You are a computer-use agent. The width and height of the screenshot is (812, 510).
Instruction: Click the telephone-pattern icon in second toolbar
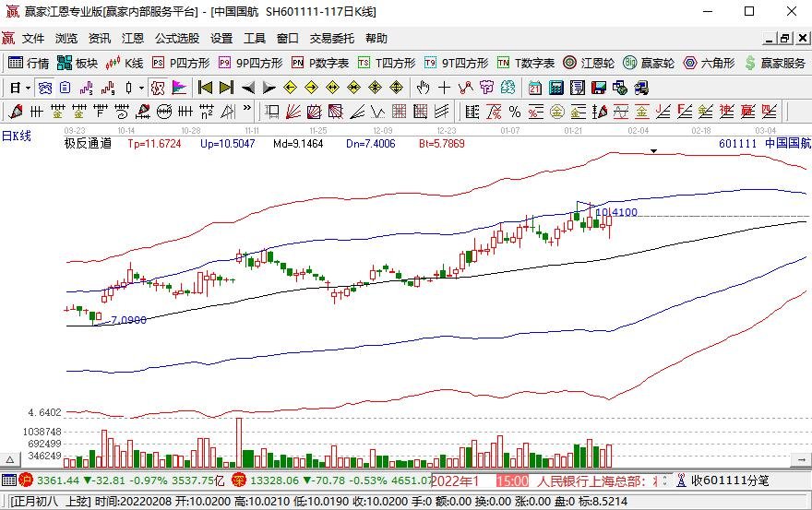coord(45,88)
